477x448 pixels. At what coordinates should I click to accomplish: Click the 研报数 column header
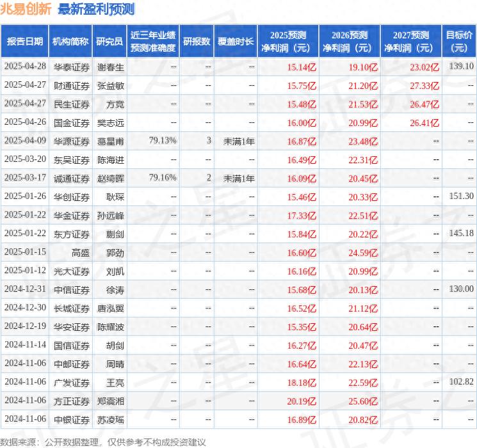pyautogui.click(x=197, y=42)
